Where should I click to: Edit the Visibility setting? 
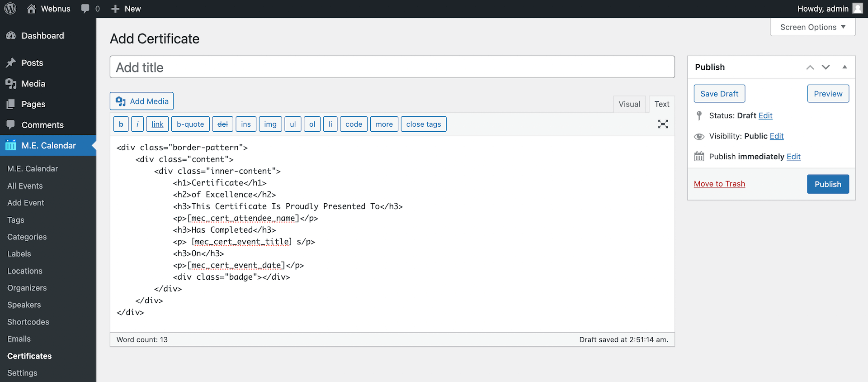click(777, 136)
